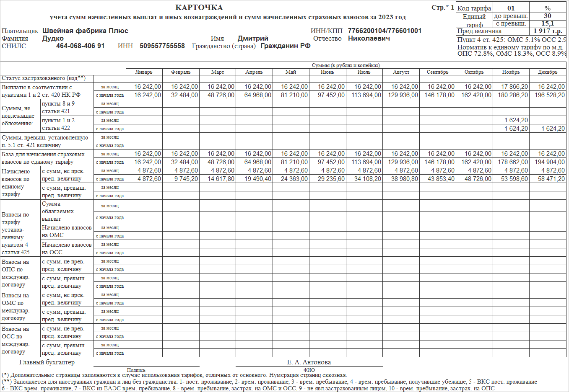Click the Апрель column header
The image size is (569, 392).
click(x=254, y=72)
